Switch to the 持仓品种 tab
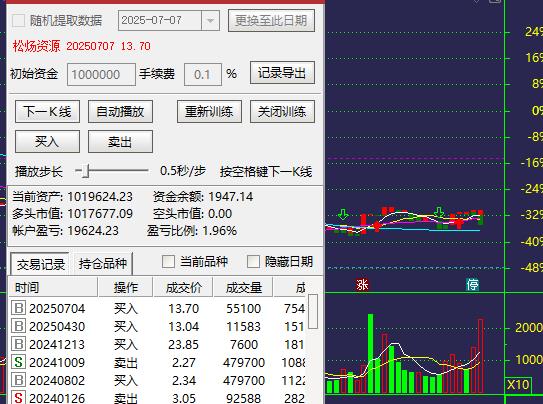 tap(103, 264)
